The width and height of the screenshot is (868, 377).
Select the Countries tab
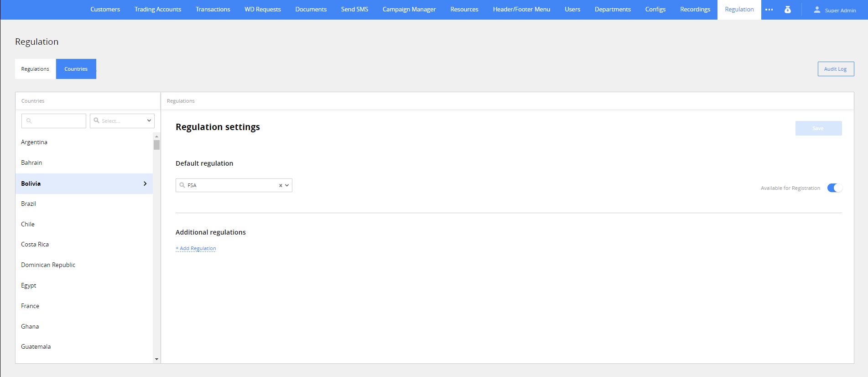[76, 69]
